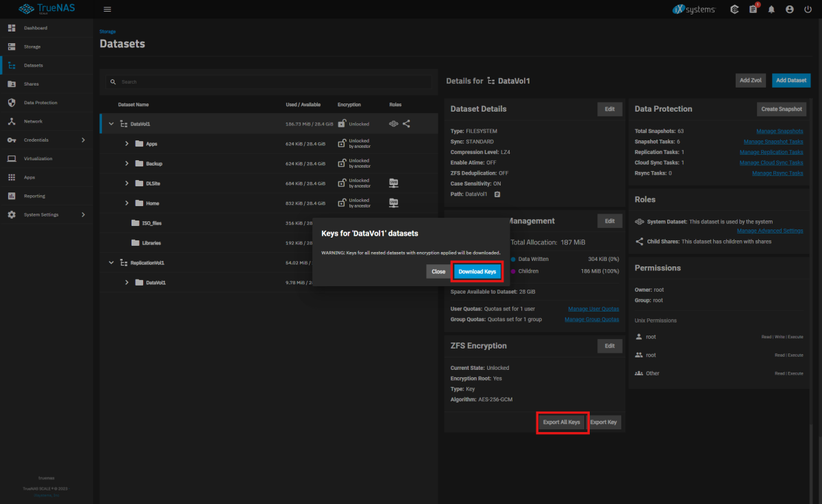The height and width of the screenshot is (504, 822).
Task: Focus the dataset Search field
Action: [269, 81]
